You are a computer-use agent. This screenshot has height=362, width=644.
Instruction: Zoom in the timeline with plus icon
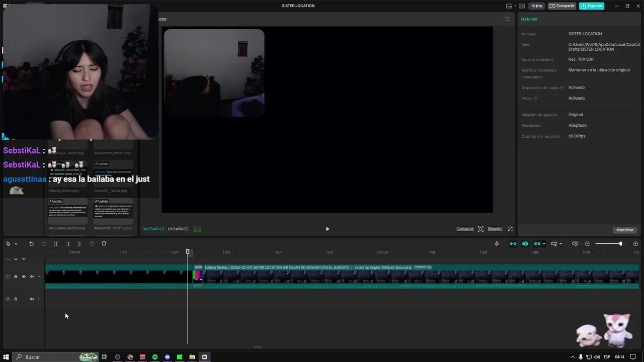(635, 244)
